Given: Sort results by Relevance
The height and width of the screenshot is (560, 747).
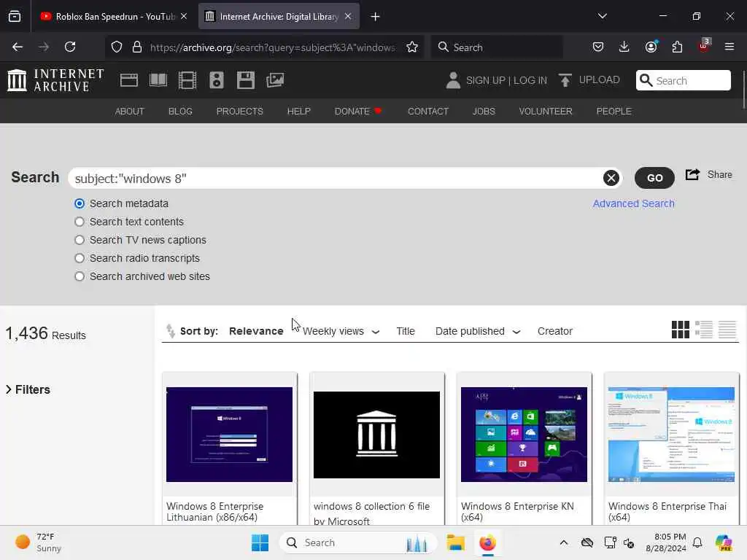Looking at the screenshot, I should tap(256, 331).
